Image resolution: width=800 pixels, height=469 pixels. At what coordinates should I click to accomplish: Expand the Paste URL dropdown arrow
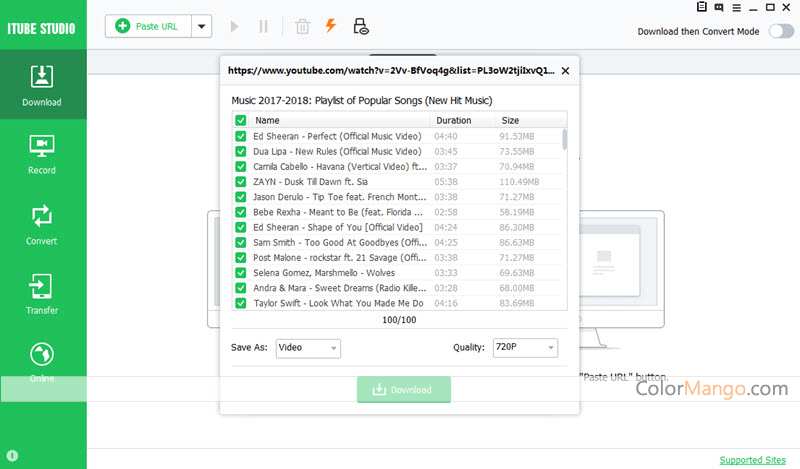point(202,26)
